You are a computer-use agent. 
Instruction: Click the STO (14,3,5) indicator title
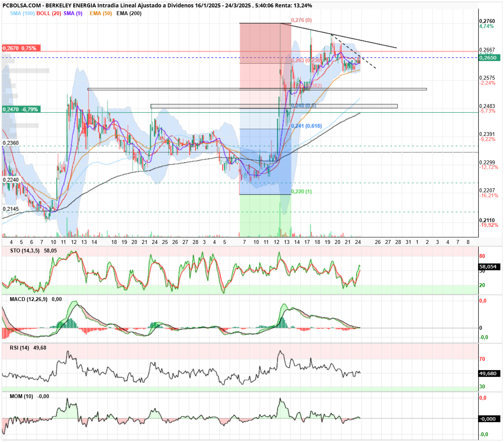[25, 251]
